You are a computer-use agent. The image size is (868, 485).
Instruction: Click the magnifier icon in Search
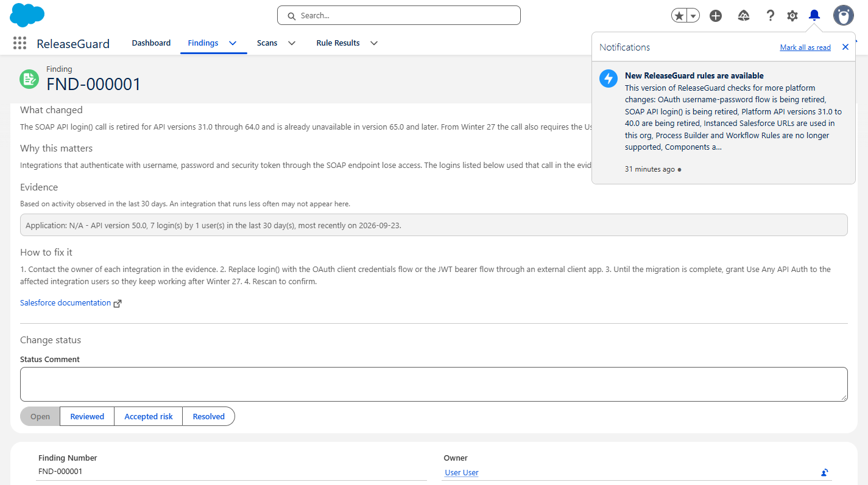(292, 16)
